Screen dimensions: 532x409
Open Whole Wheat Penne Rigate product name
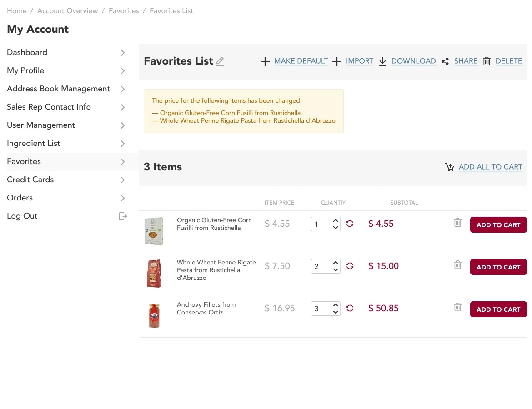point(216,270)
